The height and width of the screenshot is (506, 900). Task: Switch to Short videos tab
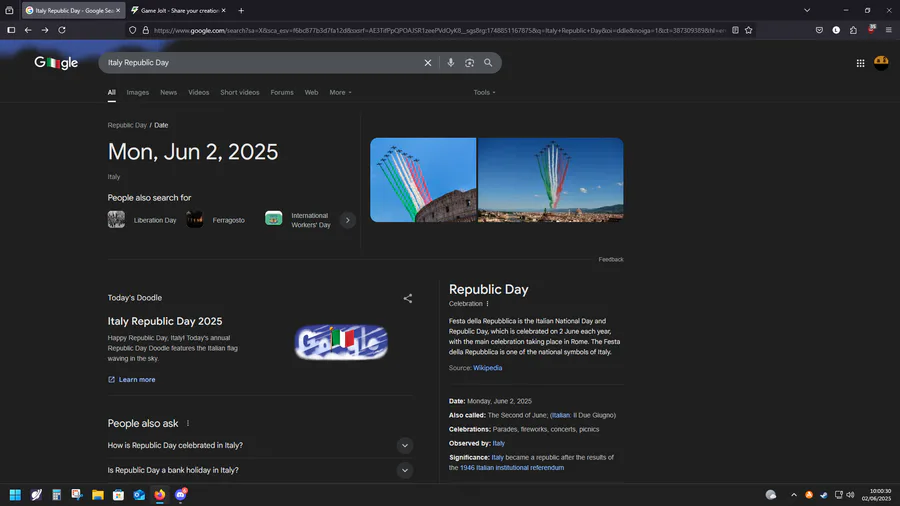pyautogui.click(x=239, y=92)
